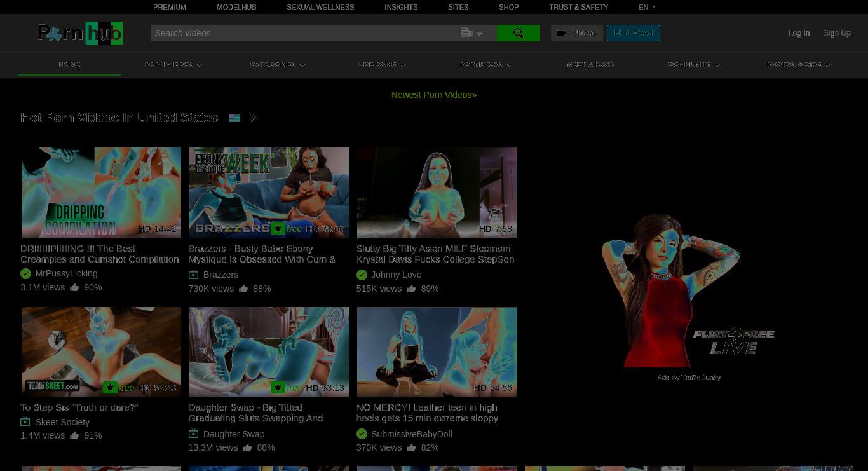Expand the LIVE CAMS navigation dropdown

click(381, 64)
